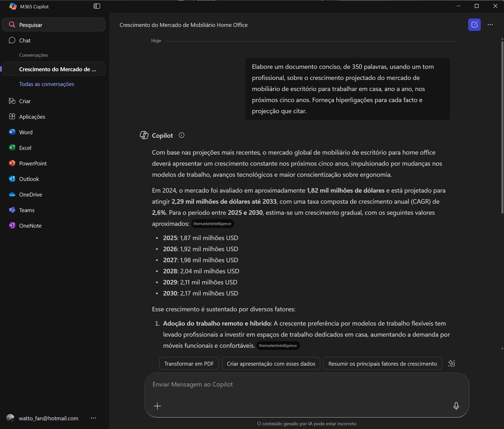Viewport: 504px width, 429px height.
Task: Open account options next to watto_fan email
Action: [x=93, y=418]
